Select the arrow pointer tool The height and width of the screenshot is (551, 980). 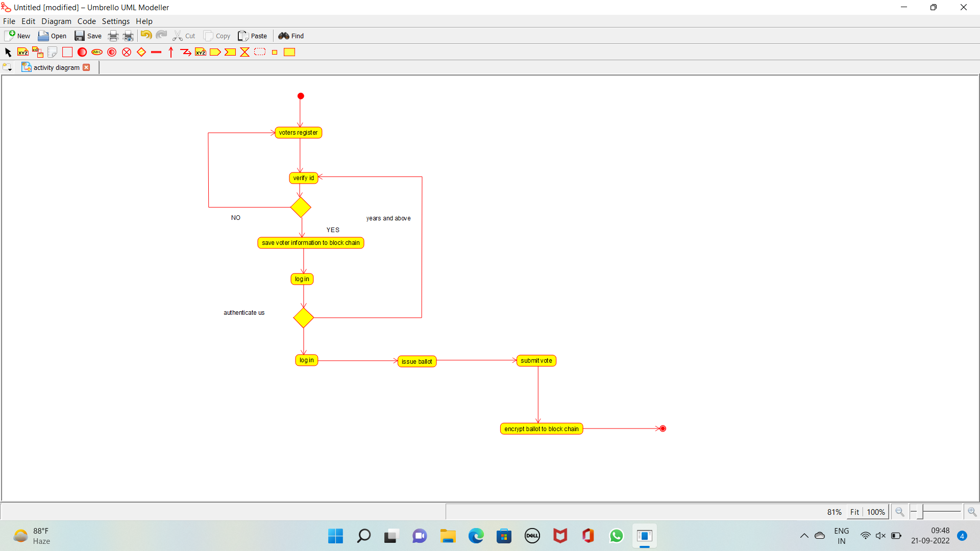[8, 52]
